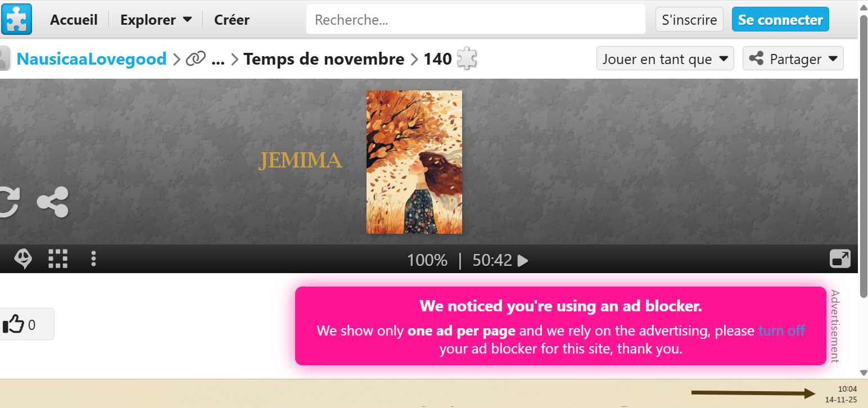The height and width of the screenshot is (408, 868).
Task: Click the S'inscrire button
Action: 689,20
